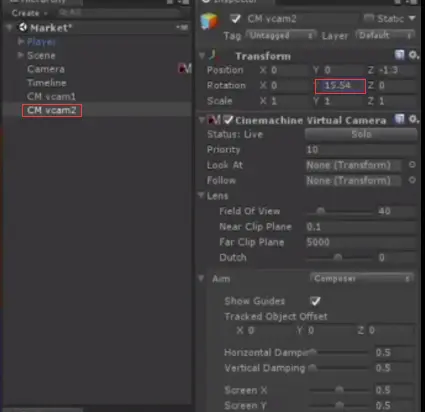Viewport: 425px width, 412px height.
Task: Click the Follow object field
Action: [x=353, y=181]
